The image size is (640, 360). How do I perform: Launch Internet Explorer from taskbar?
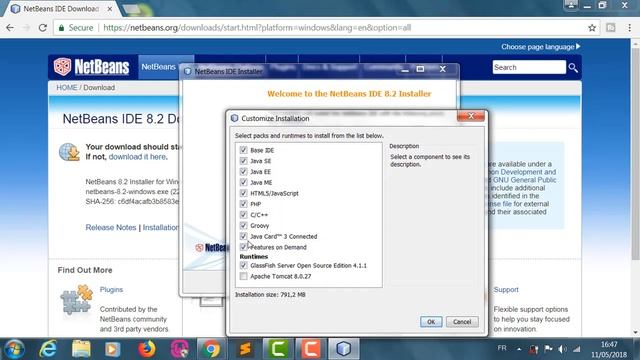48,349
